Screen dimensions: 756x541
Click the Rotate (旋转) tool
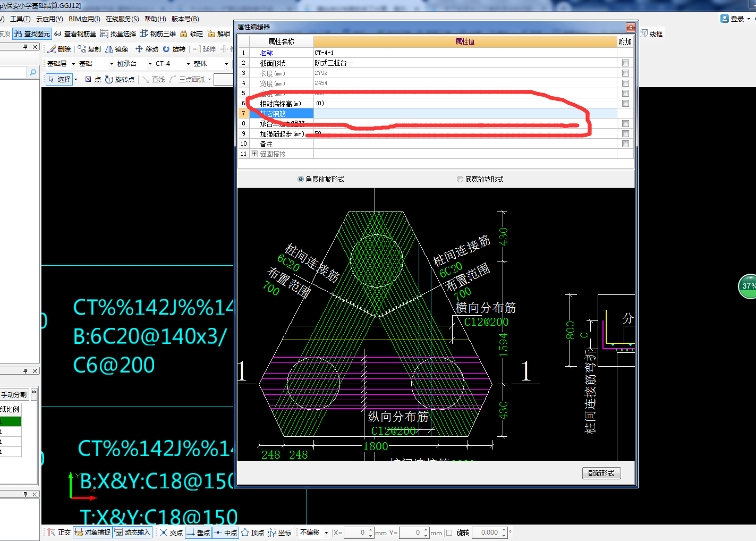click(174, 49)
